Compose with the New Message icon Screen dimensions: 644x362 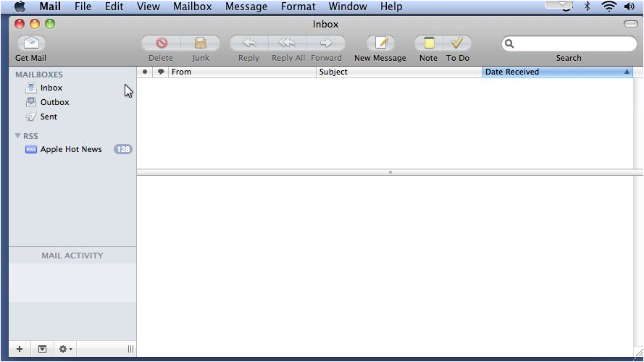coord(381,43)
